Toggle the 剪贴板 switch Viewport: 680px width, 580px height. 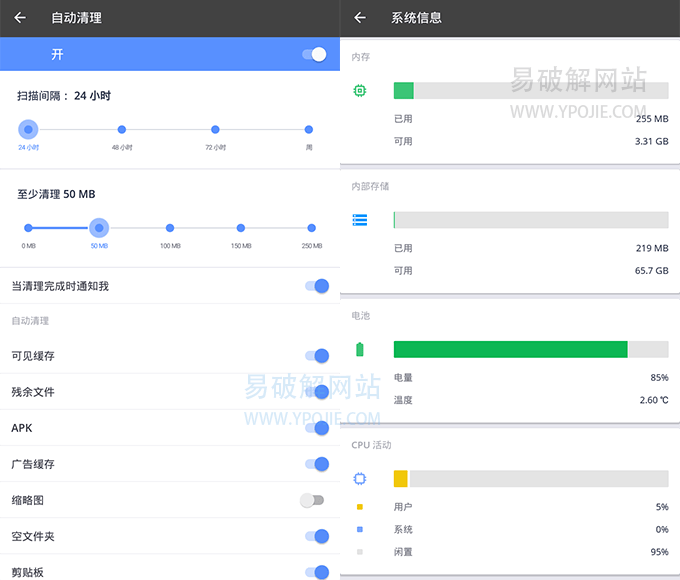point(317,572)
